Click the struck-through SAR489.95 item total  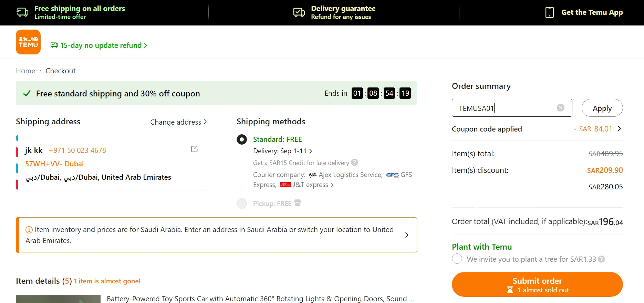[605, 154]
